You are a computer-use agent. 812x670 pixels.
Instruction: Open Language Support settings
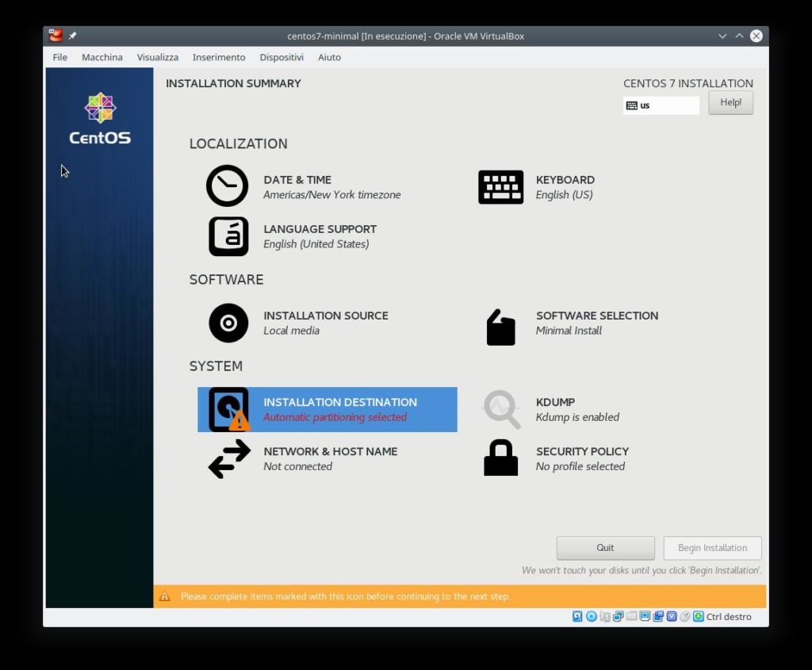tap(228, 235)
